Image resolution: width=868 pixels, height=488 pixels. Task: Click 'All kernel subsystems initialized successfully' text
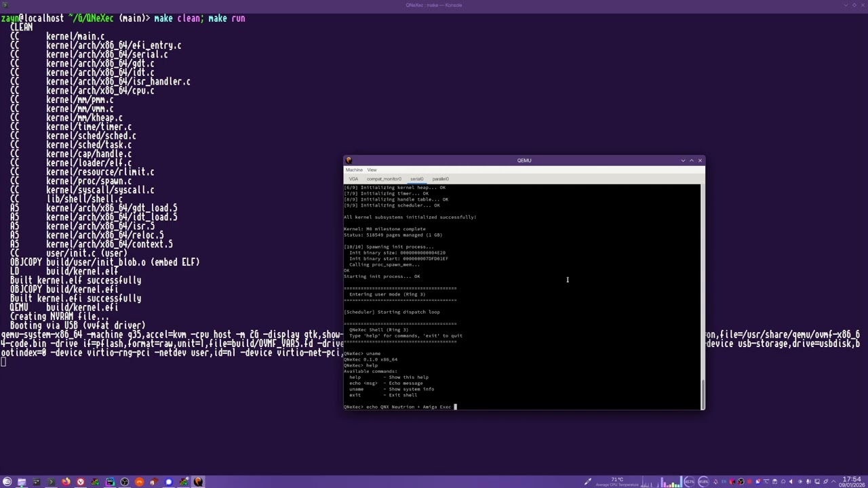(x=410, y=217)
